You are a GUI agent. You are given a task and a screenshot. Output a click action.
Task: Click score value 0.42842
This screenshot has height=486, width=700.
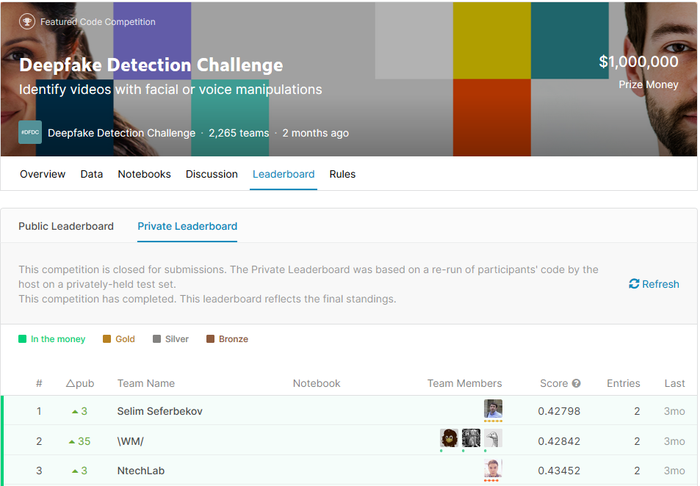(x=559, y=441)
